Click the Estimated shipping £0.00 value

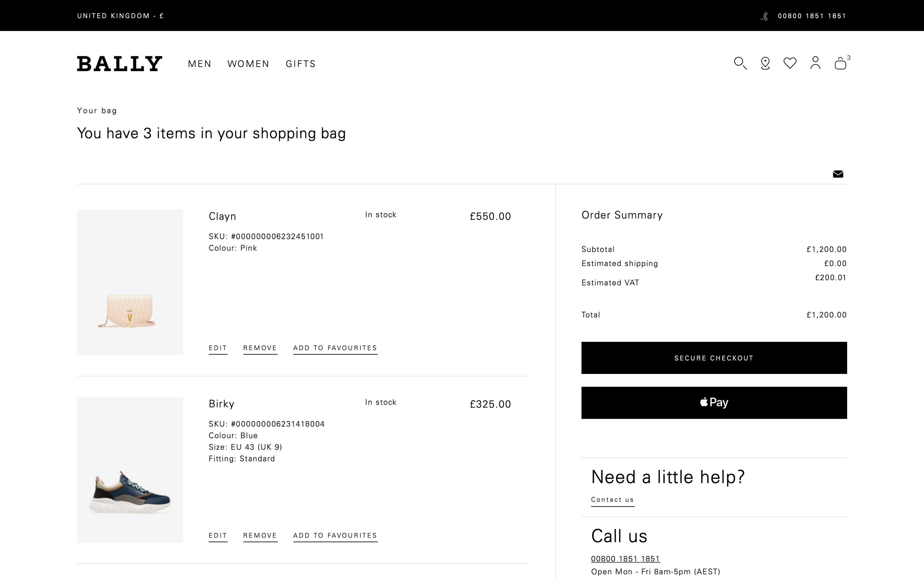(835, 263)
